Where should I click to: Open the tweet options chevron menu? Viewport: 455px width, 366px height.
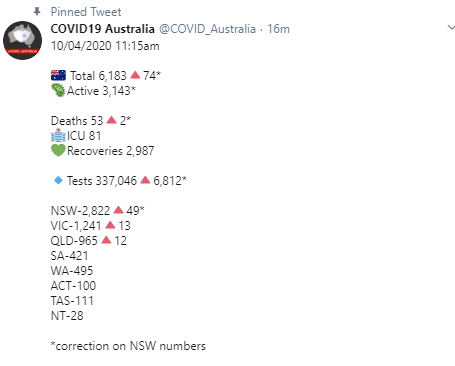point(451,28)
